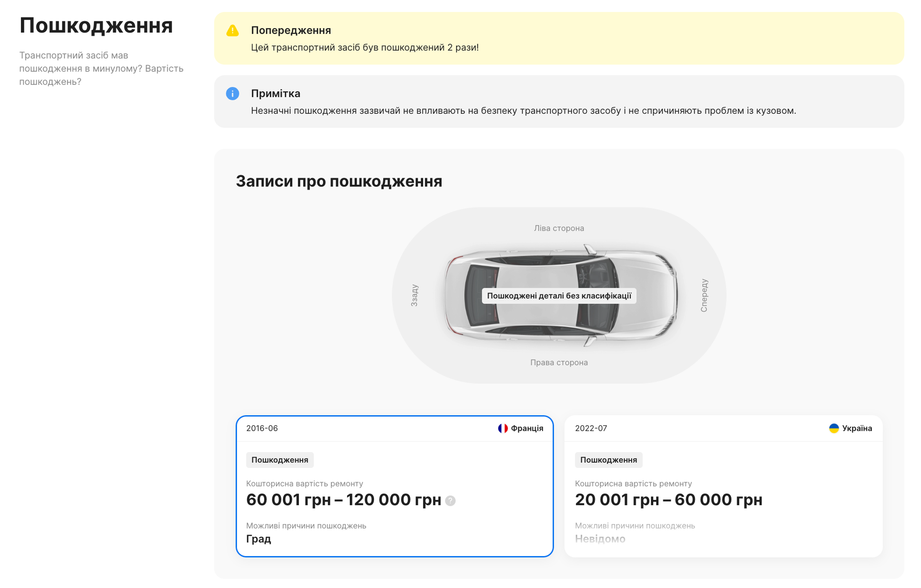Click the Записи про пошкодження heading
Image resolution: width=921 pixels, height=588 pixels.
tap(339, 182)
